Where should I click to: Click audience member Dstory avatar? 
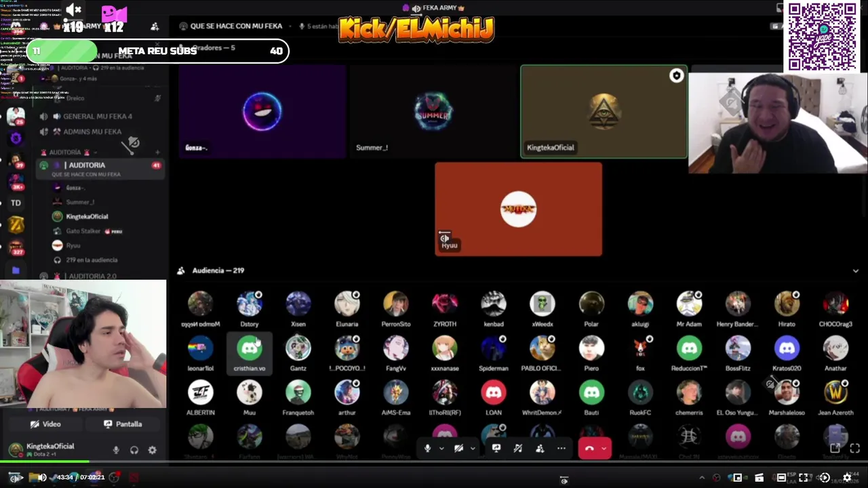pos(250,304)
